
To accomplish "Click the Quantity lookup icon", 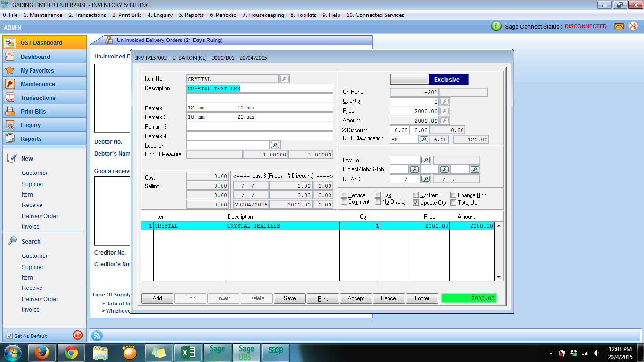I will [445, 101].
